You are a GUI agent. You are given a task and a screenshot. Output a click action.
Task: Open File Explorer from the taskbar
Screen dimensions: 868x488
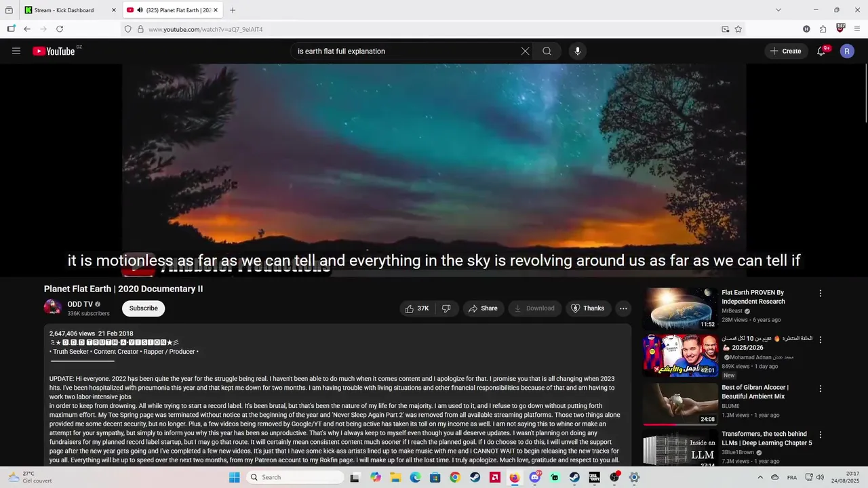point(395,477)
